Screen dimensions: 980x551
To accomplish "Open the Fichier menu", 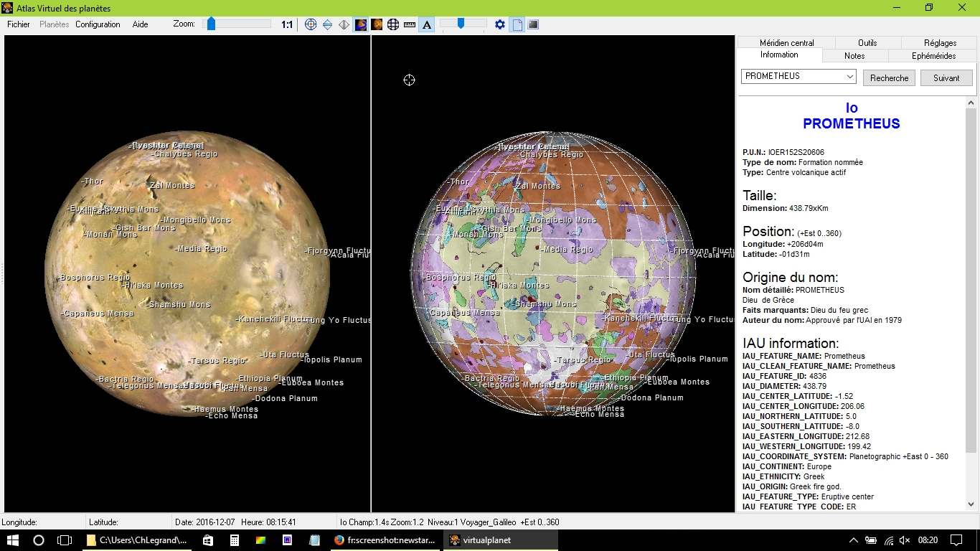I will (19, 24).
